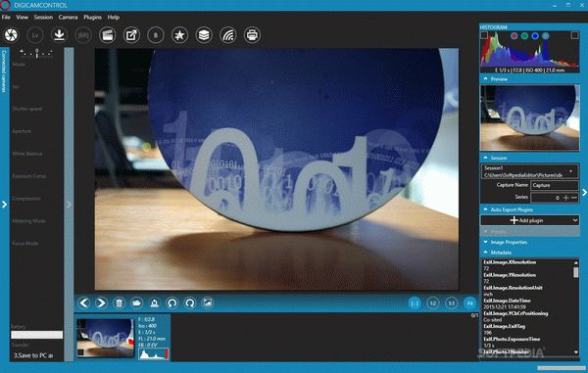Toggle the blue histogram channel
The height and width of the screenshot is (373, 588).
[x=535, y=36]
